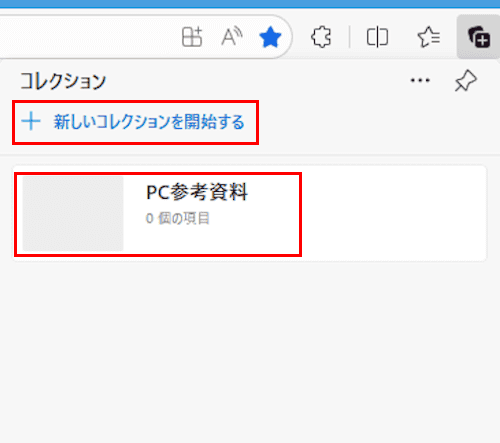Click 新しいコレクションを開始する link
This screenshot has width=500, height=443.
(149, 122)
